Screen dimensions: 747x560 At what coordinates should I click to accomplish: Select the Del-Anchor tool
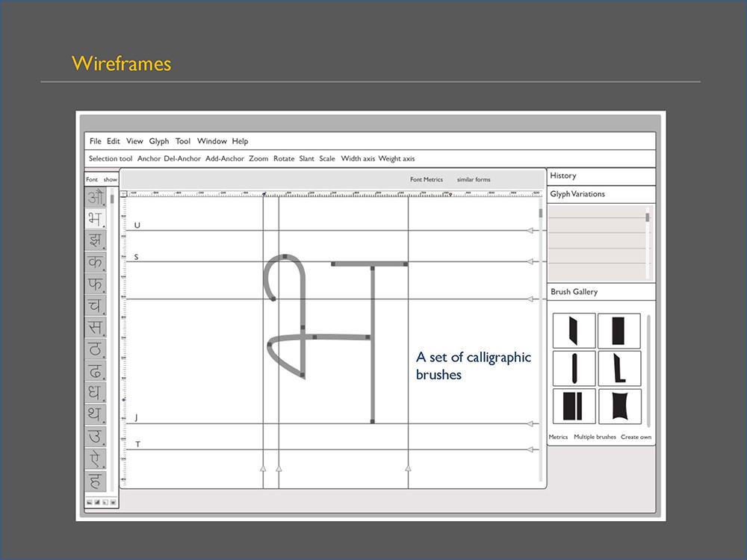coord(182,158)
